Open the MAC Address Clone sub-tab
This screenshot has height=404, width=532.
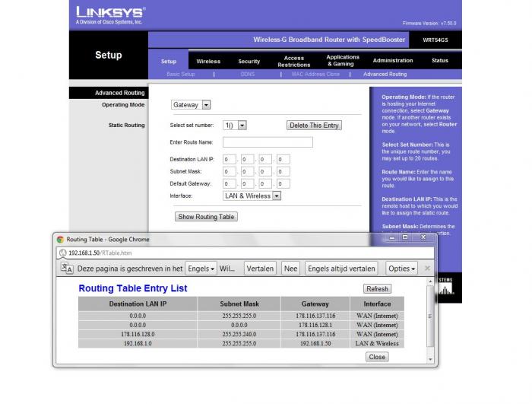tap(315, 74)
